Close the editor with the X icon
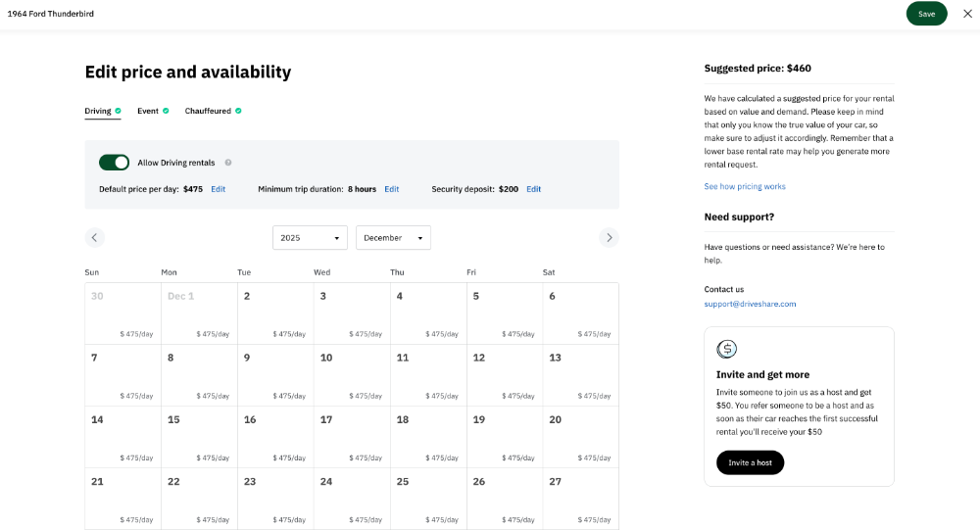980x530 pixels. click(968, 14)
